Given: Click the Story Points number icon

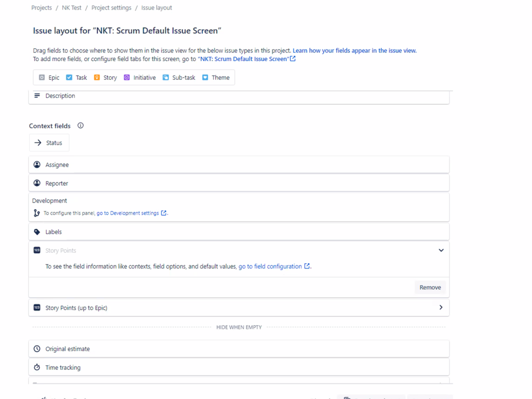Looking at the screenshot, I should [37, 250].
